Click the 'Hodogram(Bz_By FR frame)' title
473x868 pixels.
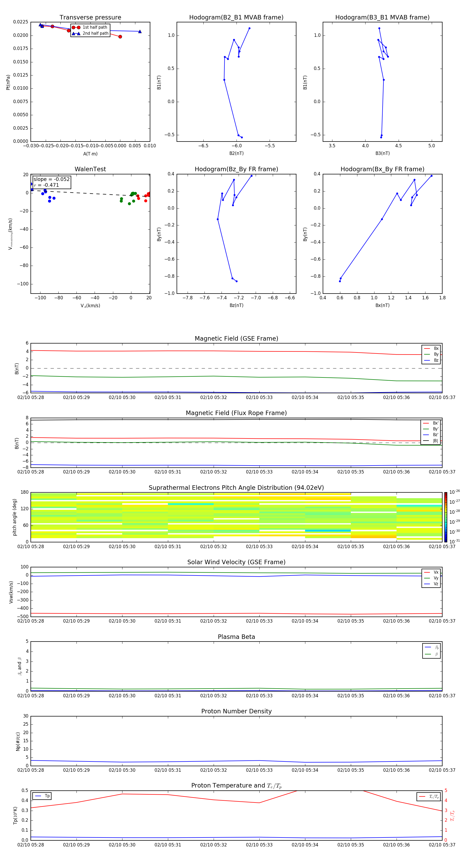tap(236, 169)
